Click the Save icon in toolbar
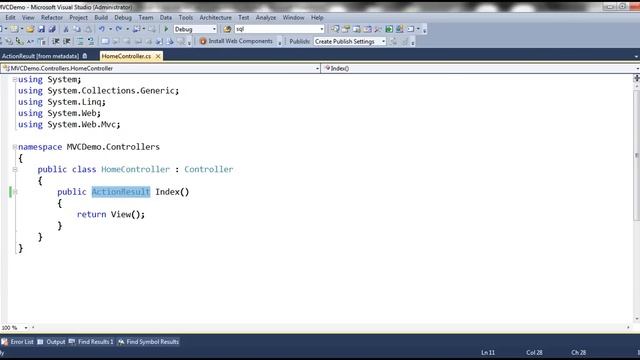640x360 pixels. coord(41,29)
